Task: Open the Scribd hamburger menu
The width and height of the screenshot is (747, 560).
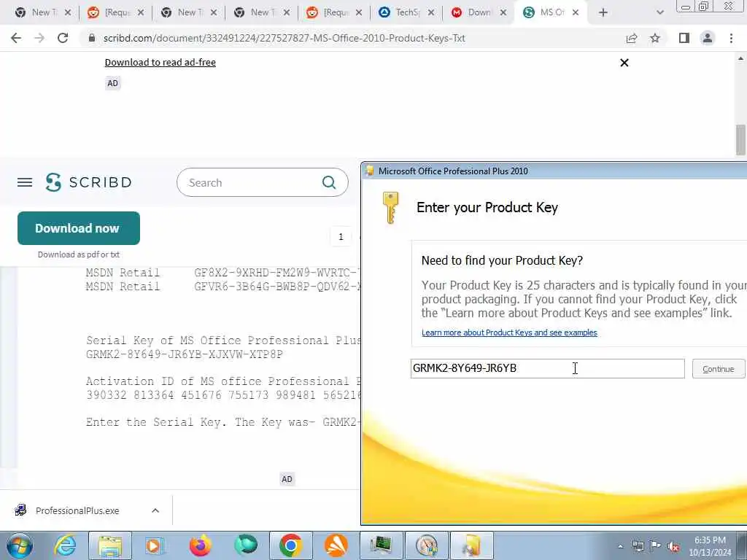Action: 25,182
